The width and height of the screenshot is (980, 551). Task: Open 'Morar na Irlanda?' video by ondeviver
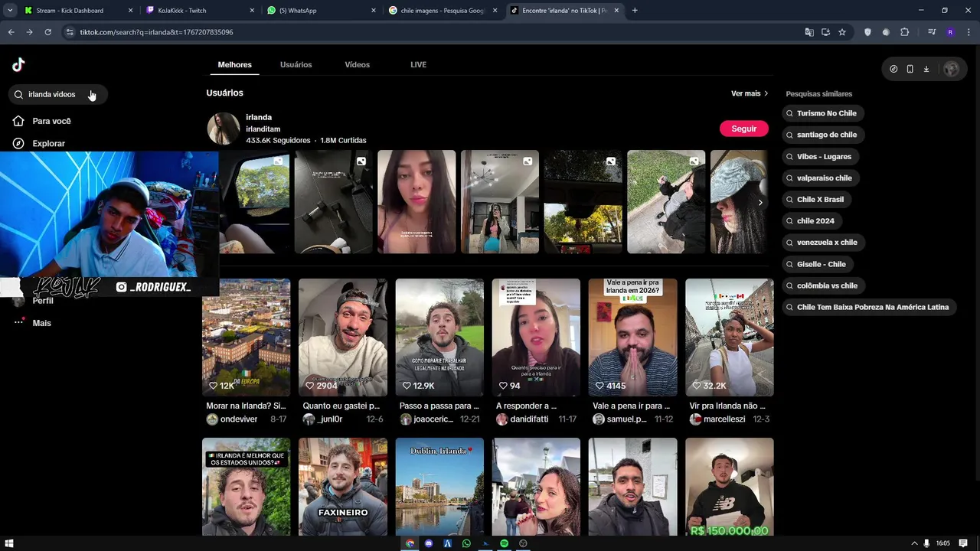pyautogui.click(x=246, y=337)
